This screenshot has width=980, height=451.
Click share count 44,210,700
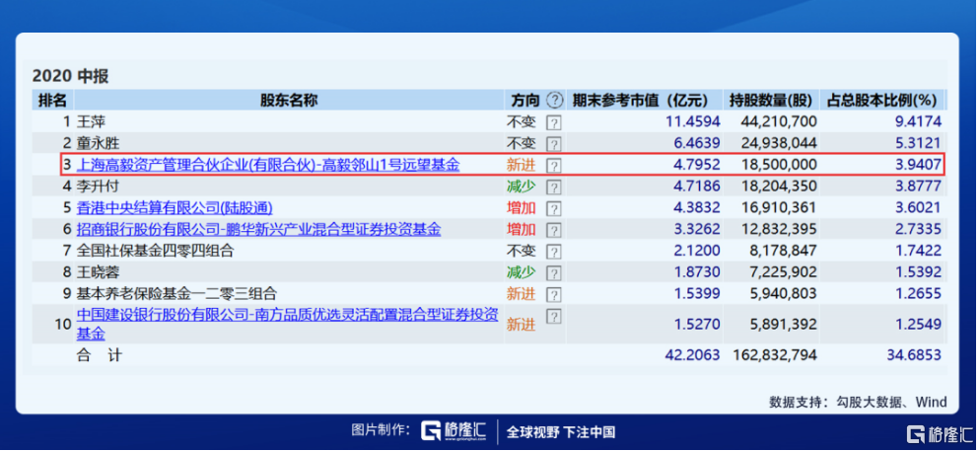779,122
